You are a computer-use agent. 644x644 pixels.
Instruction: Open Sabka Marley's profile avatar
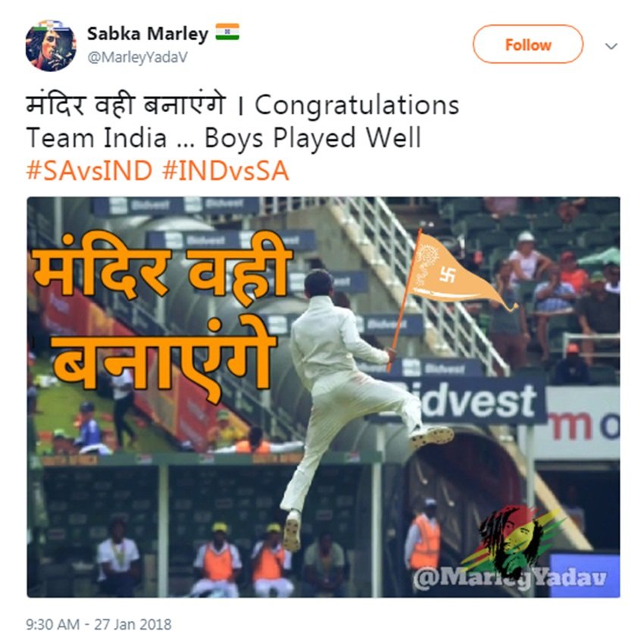pos(51,45)
